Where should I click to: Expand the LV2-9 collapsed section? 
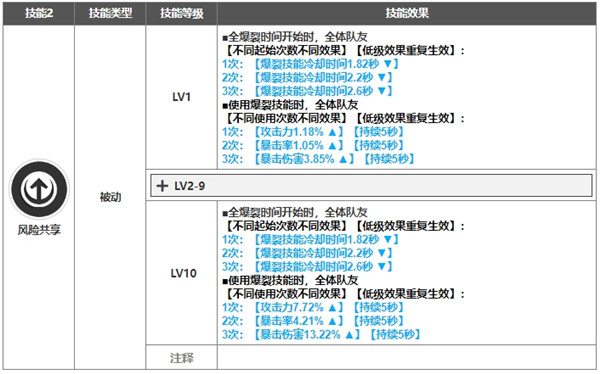coord(371,186)
